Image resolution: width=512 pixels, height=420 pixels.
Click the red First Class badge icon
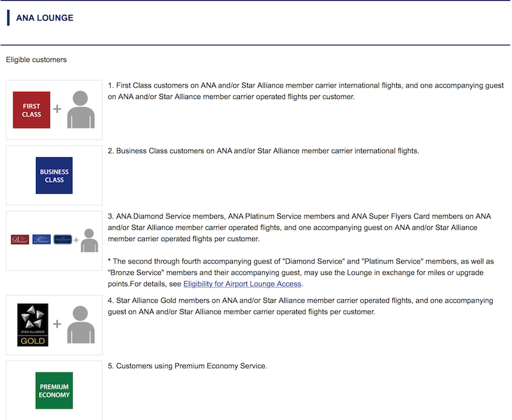click(x=31, y=110)
